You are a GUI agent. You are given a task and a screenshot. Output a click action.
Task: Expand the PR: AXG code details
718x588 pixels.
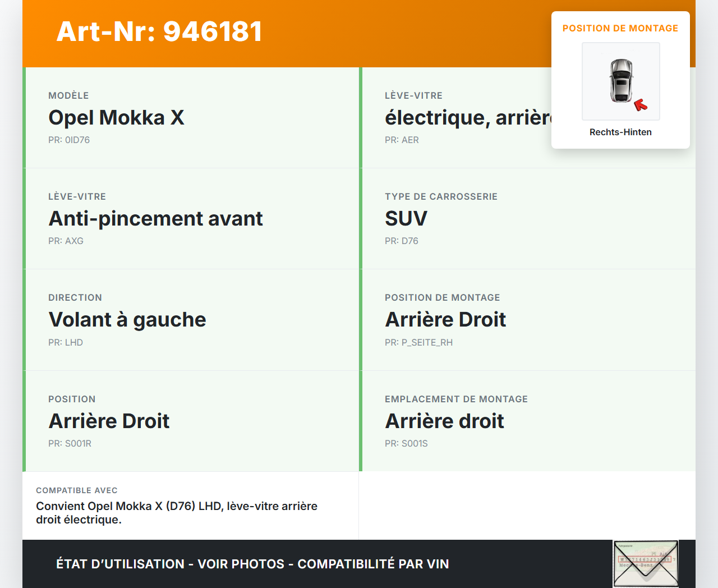(x=66, y=241)
